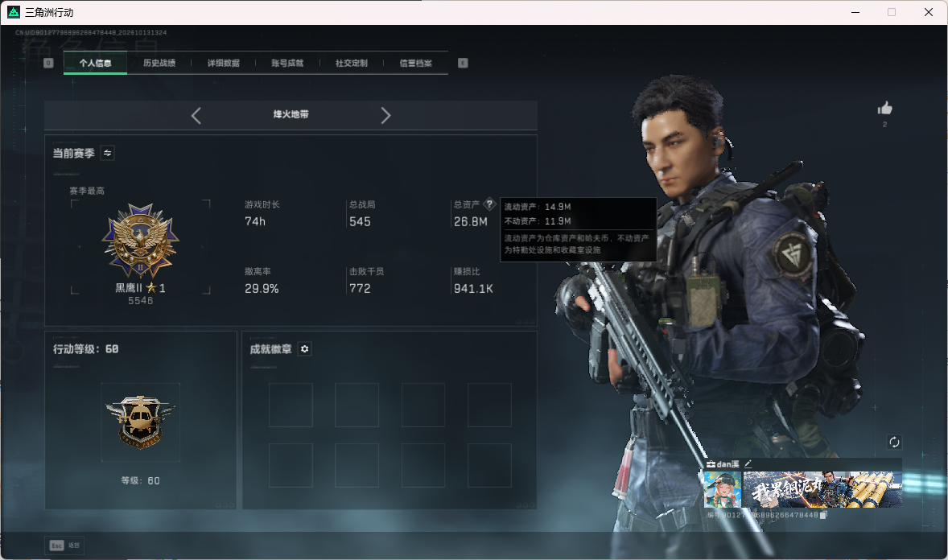Click the 流动资产 14.9M tooltip line

pyautogui.click(x=538, y=207)
